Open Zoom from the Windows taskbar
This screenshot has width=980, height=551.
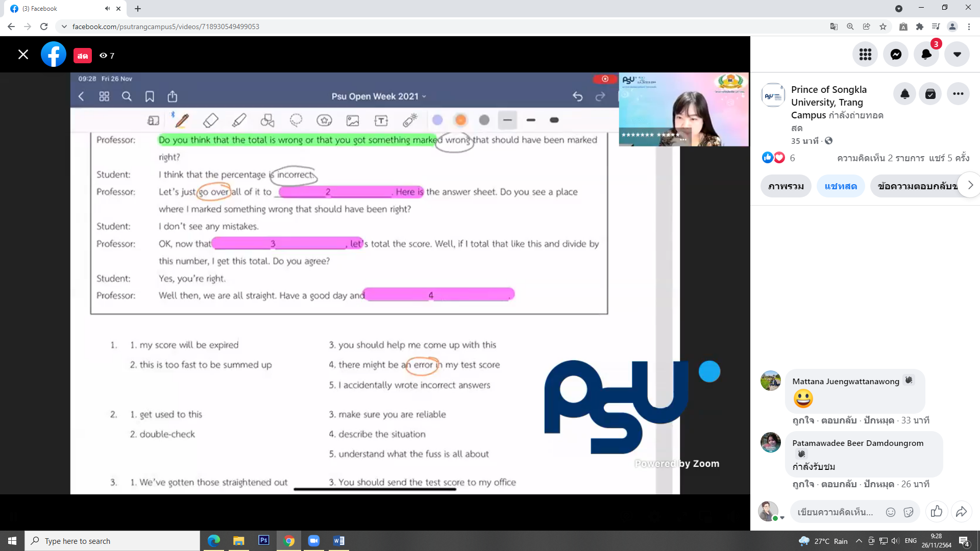[313, 541]
